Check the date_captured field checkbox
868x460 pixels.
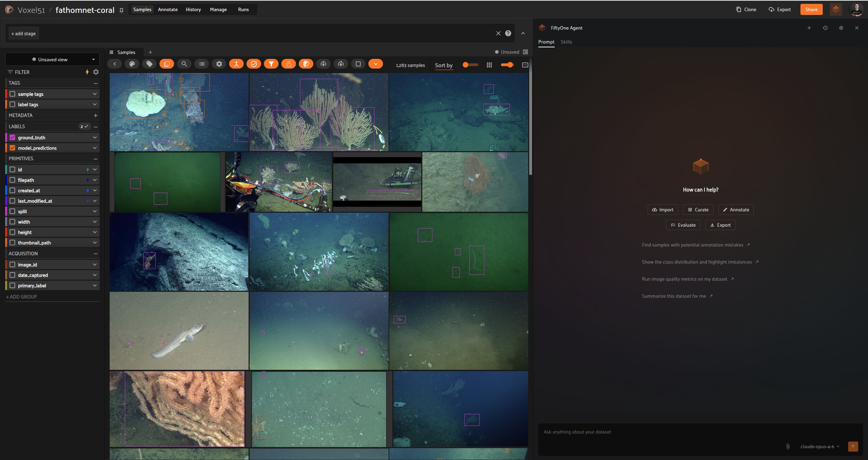pyautogui.click(x=13, y=275)
